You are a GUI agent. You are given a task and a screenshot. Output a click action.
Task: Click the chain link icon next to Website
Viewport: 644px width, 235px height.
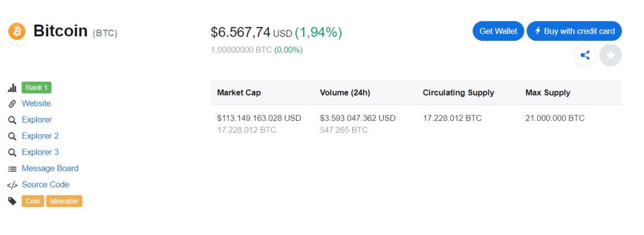tap(12, 104)
